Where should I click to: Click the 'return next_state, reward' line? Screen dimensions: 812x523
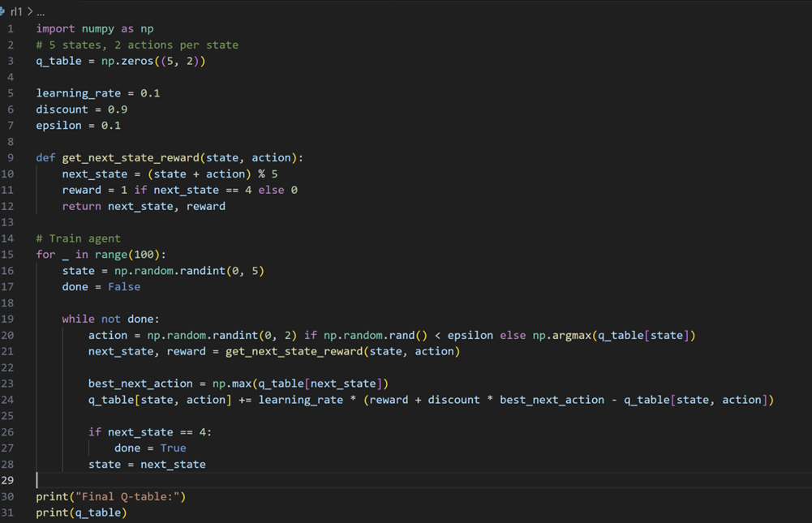144,206
